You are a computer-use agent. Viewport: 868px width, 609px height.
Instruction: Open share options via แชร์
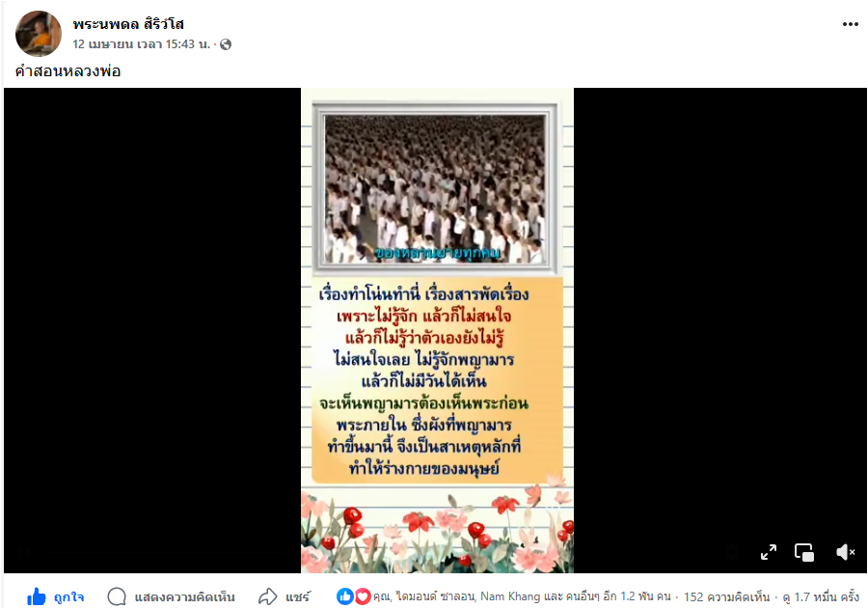[x=298, y=596]
